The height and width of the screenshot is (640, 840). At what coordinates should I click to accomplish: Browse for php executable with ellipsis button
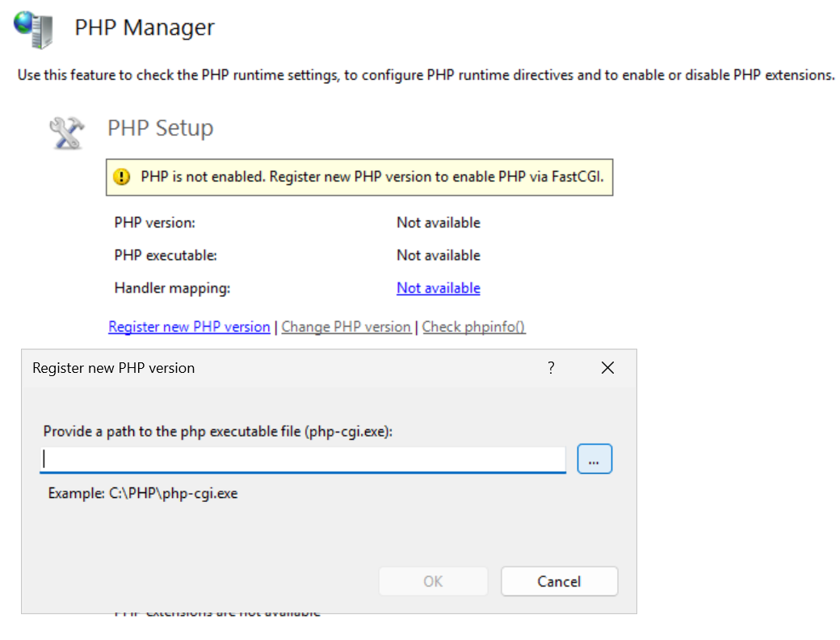pyautogui.click(x=594, y=459)
